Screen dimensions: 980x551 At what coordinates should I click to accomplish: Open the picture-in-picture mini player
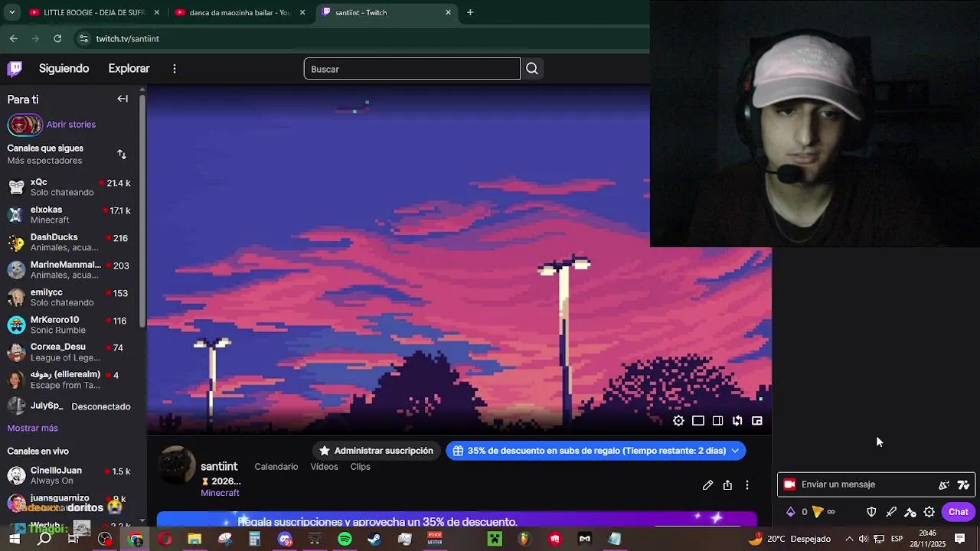[x=757, y=421]
